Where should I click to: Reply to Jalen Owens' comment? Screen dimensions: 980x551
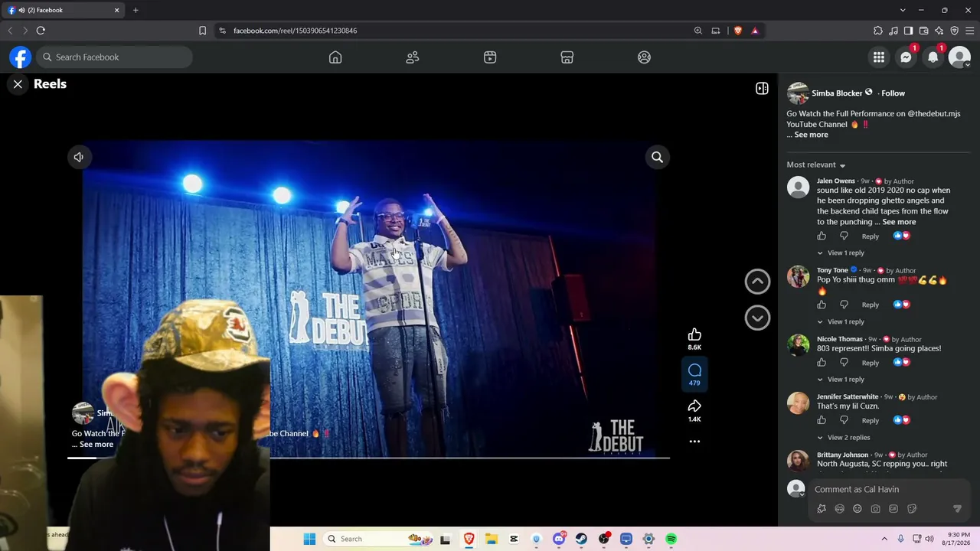(x=871, y=236)
